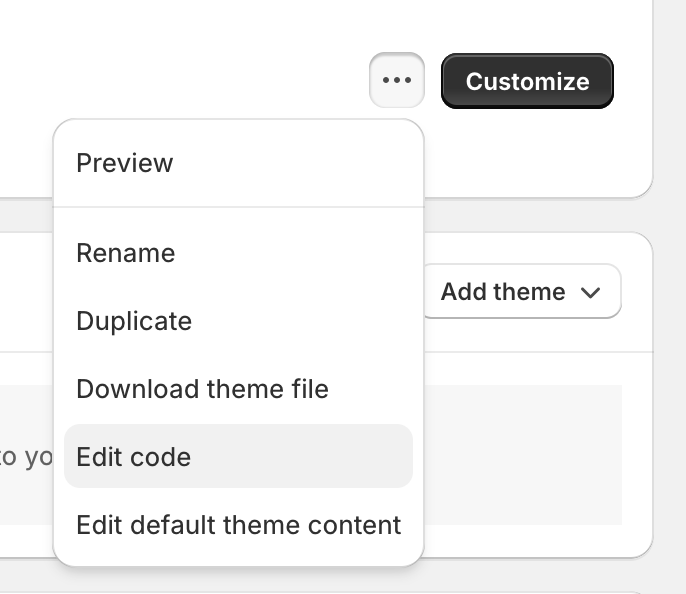Select Preview from the theme menu
The height and width of the screenshot is (594, 686).
(x=125, y=163)
